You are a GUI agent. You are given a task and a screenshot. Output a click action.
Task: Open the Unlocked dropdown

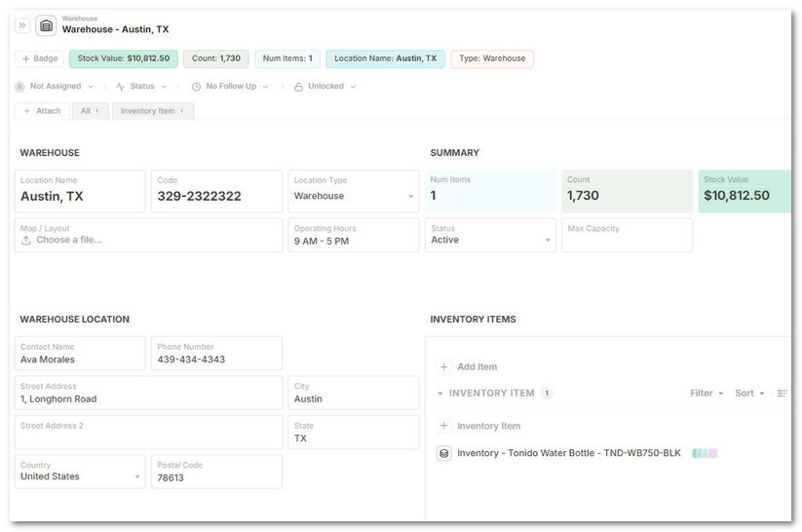[325, 87]
